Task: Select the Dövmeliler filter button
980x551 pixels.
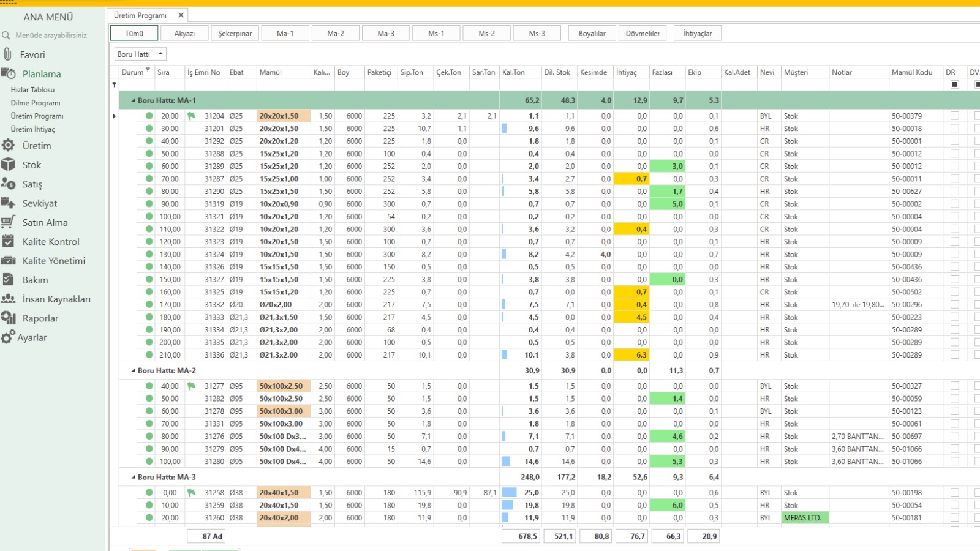Action: pyautogui.click(x=643, y=33)
